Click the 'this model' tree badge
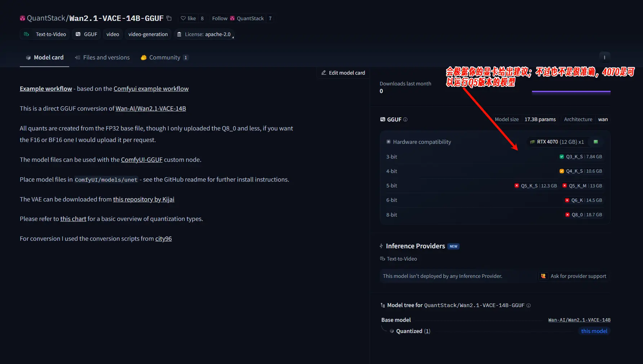The image size is (643, 364). pyautogui.click(x=594, y=331)
